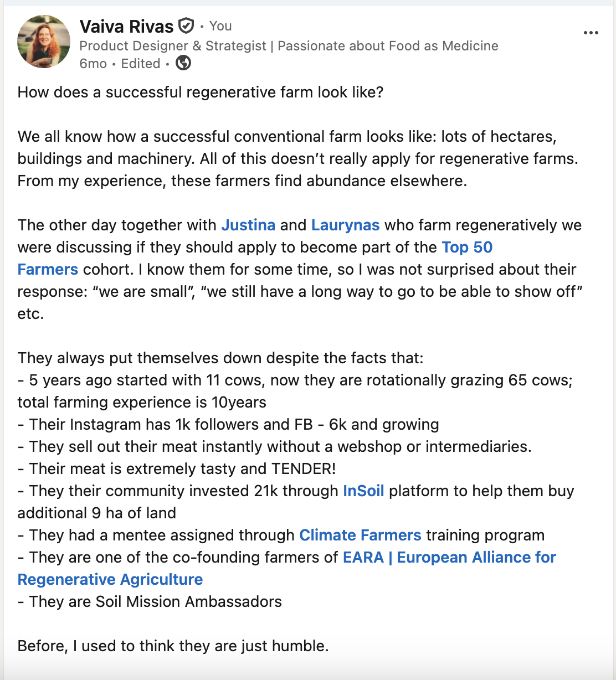This screenshot has width=616, height=680.
Task: Open Vaiva Rivas's profile photo
Action: click(x=44, y=42)
